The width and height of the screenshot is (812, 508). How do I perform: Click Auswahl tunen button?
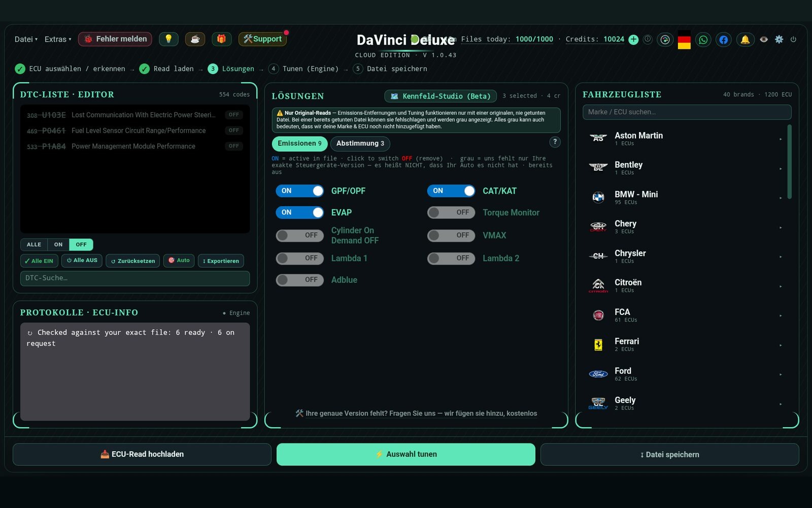click(x=406, y=454)
